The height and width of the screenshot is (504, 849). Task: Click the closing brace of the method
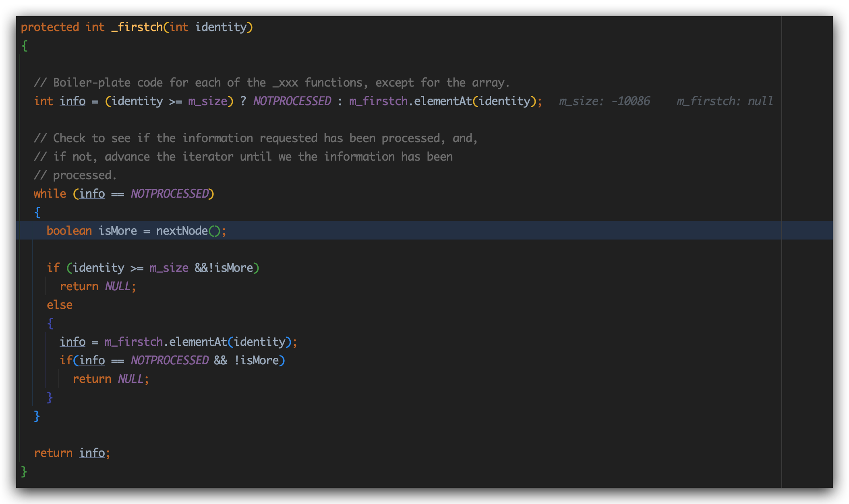24,471
